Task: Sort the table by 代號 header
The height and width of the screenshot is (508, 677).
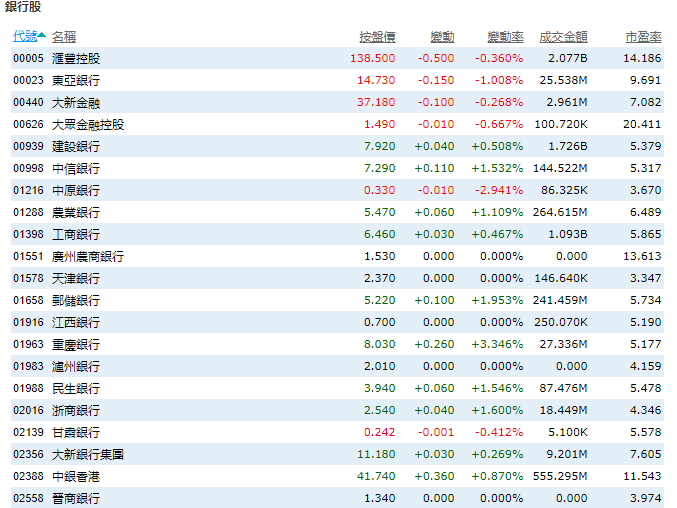Action: click(x=24, y=36)
